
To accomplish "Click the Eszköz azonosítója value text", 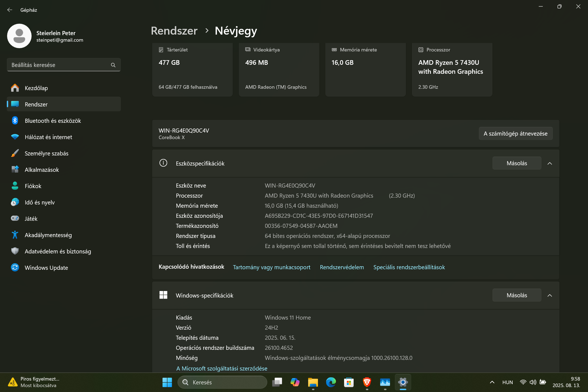I will (319, 216).
